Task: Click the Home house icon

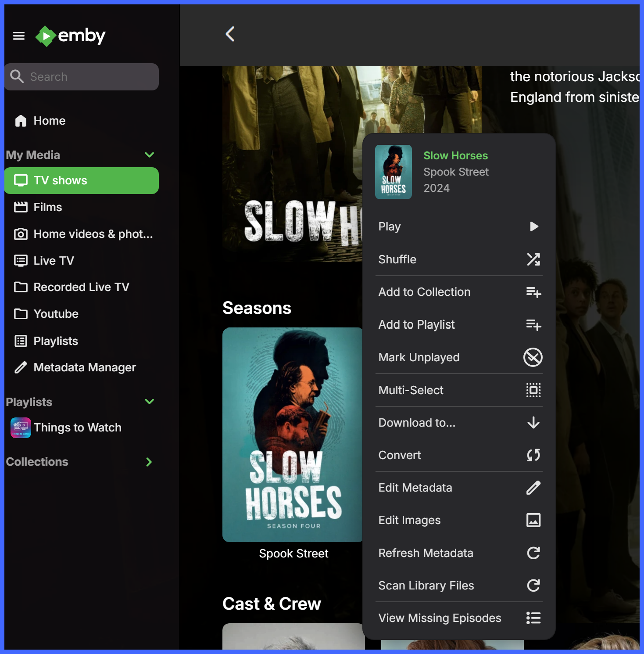Action: (21, 121)
